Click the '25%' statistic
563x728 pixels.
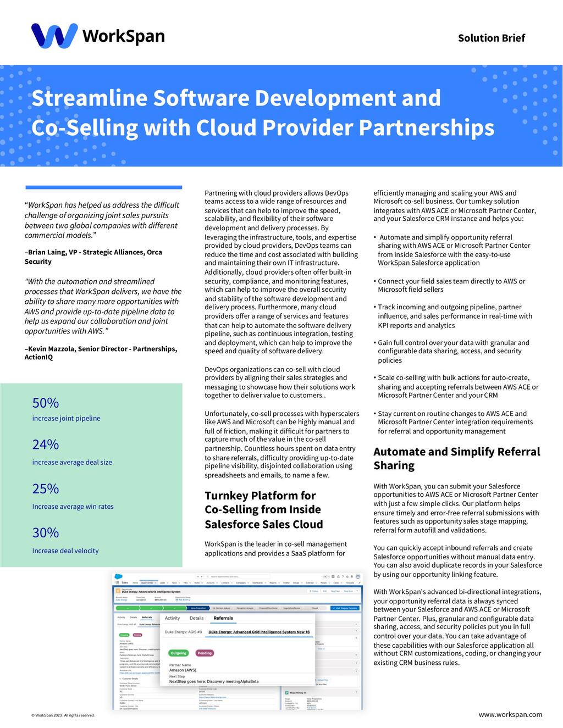46,488
